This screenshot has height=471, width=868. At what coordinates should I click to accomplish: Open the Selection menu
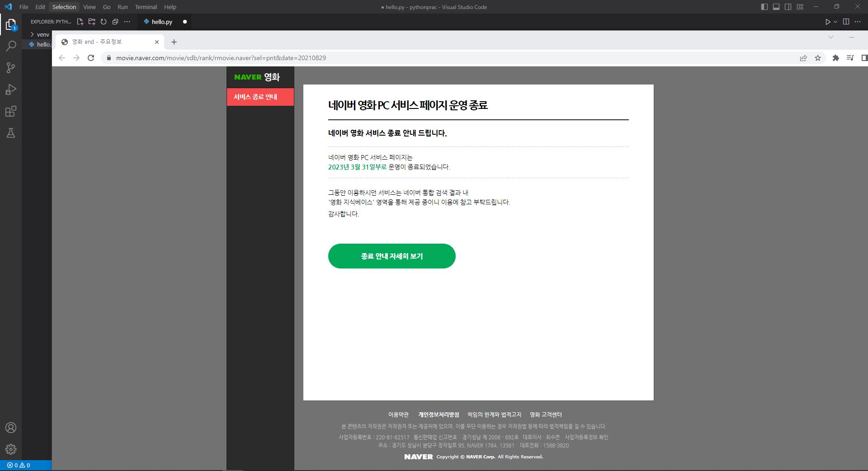[64, 7]
